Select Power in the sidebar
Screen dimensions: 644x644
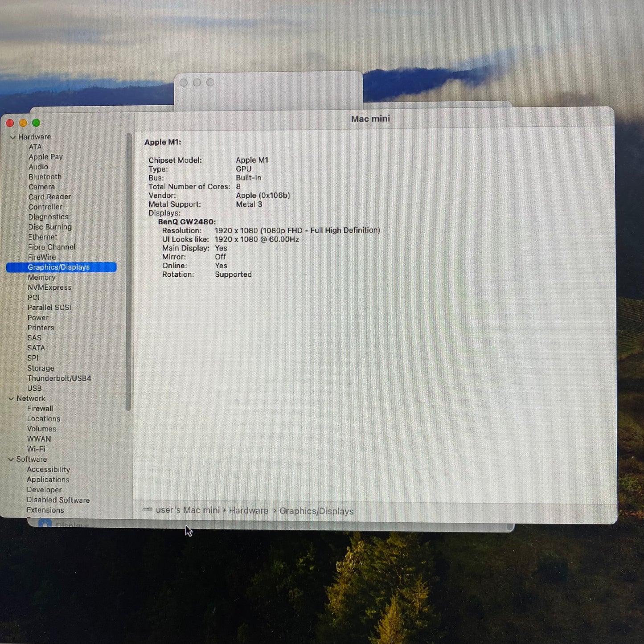(38, 318)
